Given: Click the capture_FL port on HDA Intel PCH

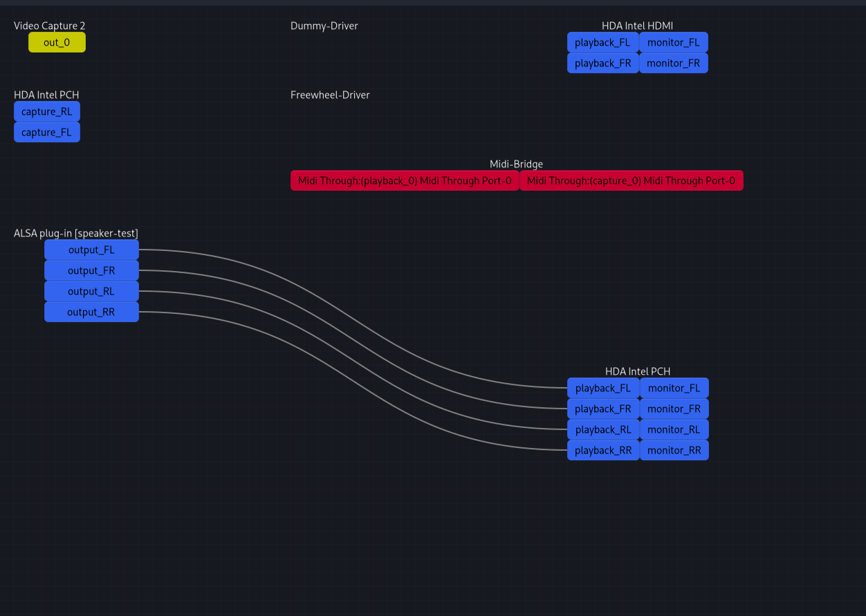Looking at the screenshot, I should point(46,132).
